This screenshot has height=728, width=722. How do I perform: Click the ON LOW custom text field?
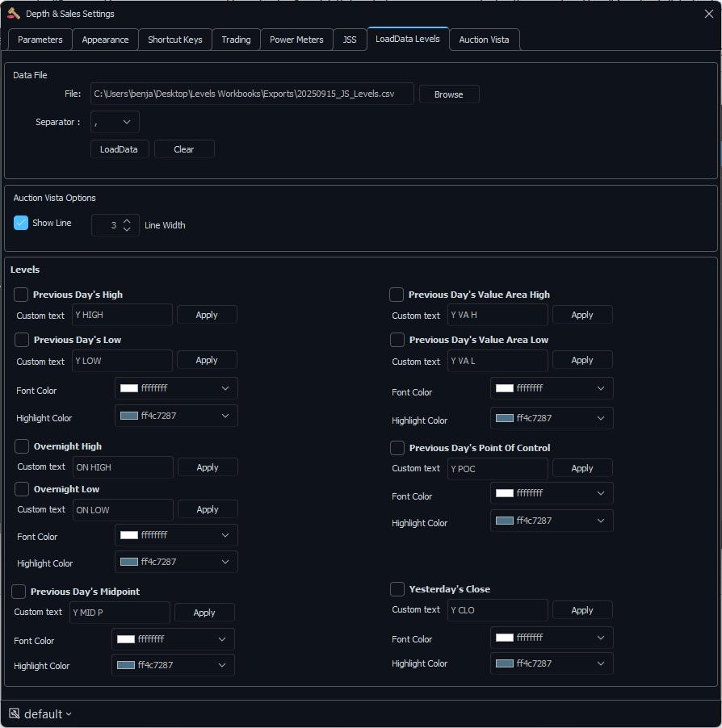(x=123, y=510)
